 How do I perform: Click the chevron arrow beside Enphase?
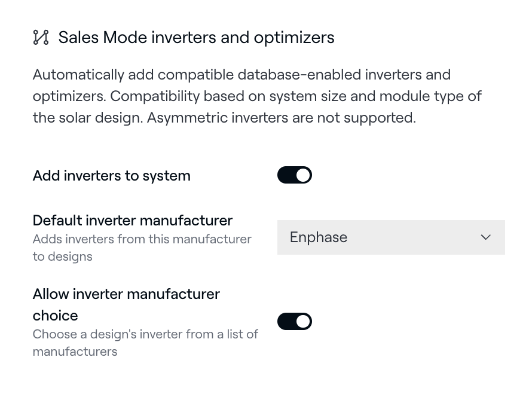[485, 237]
